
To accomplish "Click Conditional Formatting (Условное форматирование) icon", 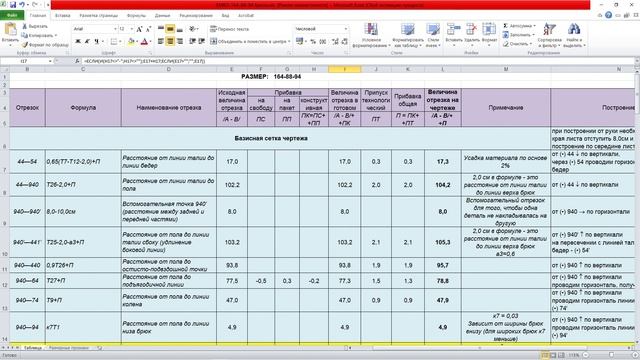I will [371, 29].
